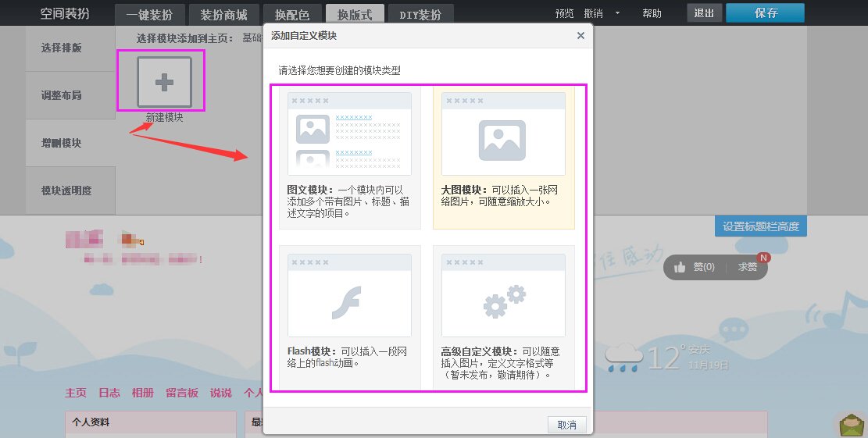Switch to 装扮商城 tab
868x438 pixels.
point(223,15)
